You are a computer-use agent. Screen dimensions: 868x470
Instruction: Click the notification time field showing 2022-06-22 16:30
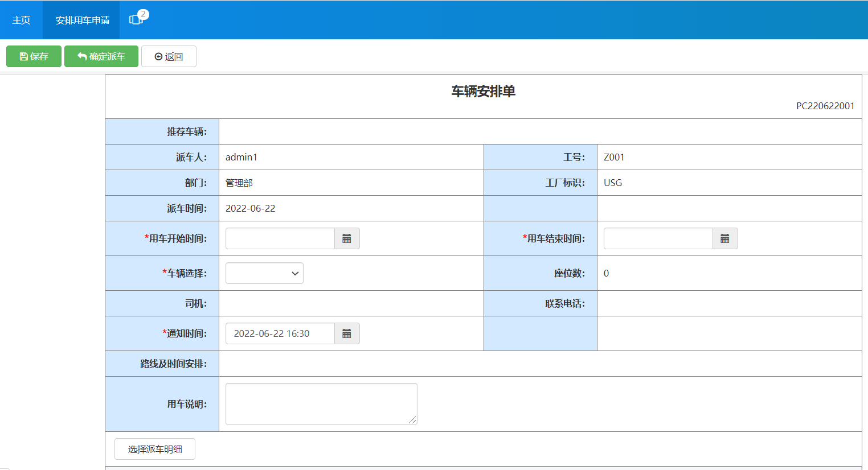click(279, 333)
